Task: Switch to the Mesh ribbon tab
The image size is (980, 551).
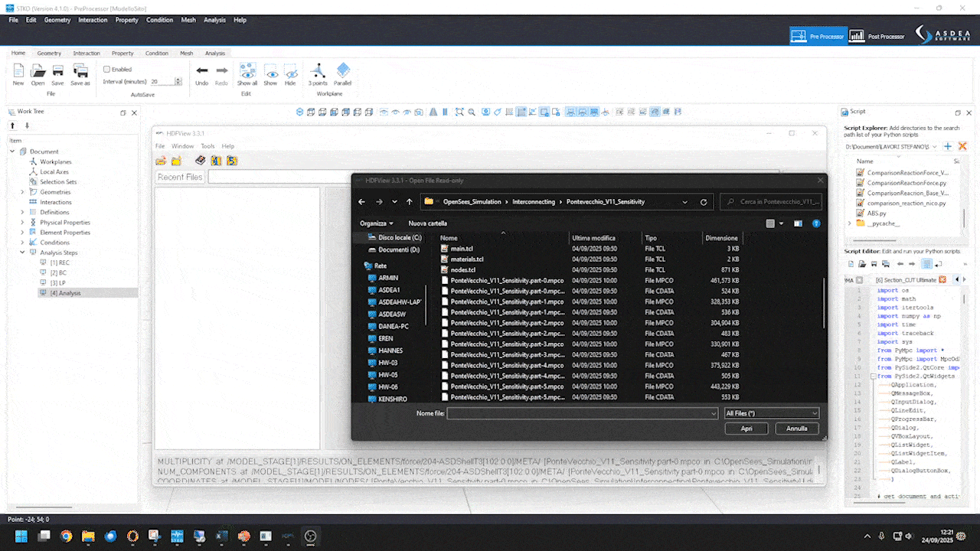Action: coord(187,54)
